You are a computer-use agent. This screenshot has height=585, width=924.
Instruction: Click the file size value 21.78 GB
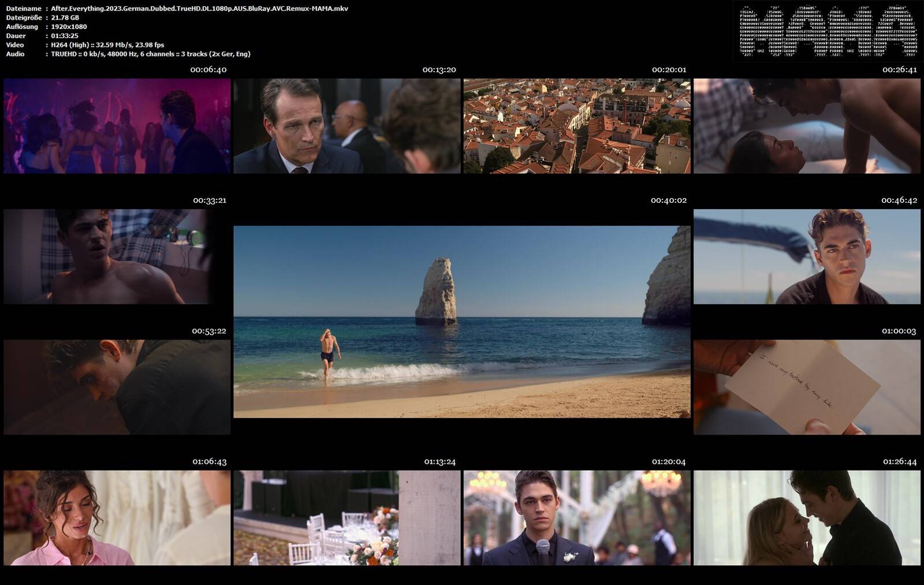click(65, 18)
